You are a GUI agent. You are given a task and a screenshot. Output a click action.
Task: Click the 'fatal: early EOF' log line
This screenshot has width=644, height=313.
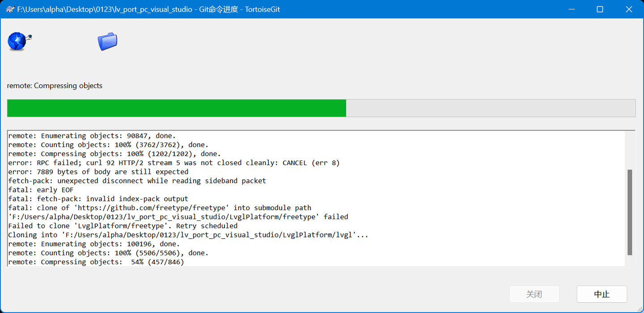[x=41, y=190]
